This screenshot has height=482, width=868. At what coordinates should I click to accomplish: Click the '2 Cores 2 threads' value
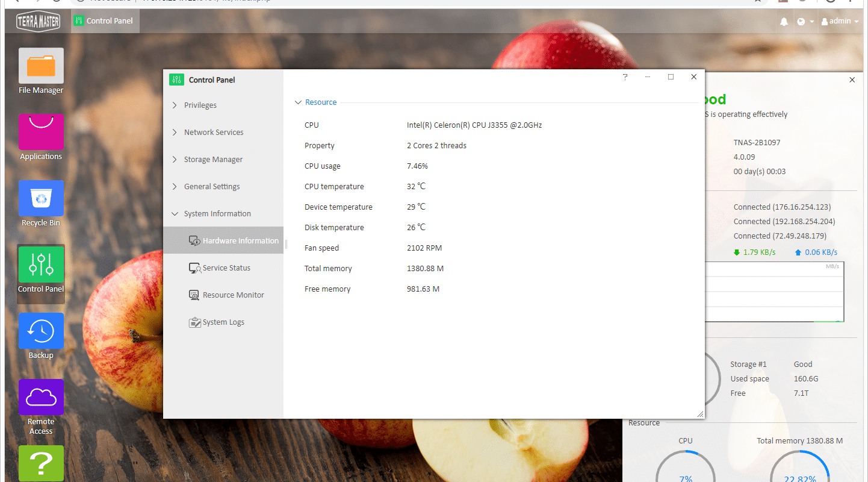(436, 146)
